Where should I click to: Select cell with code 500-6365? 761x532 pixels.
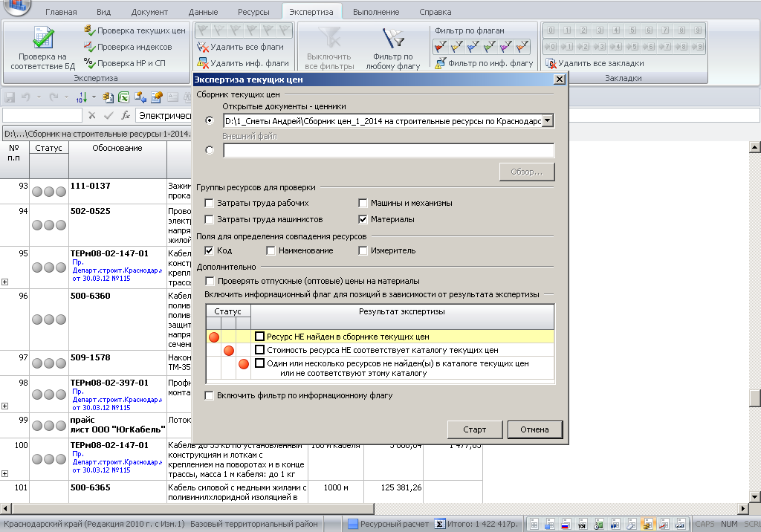point(117,491)
